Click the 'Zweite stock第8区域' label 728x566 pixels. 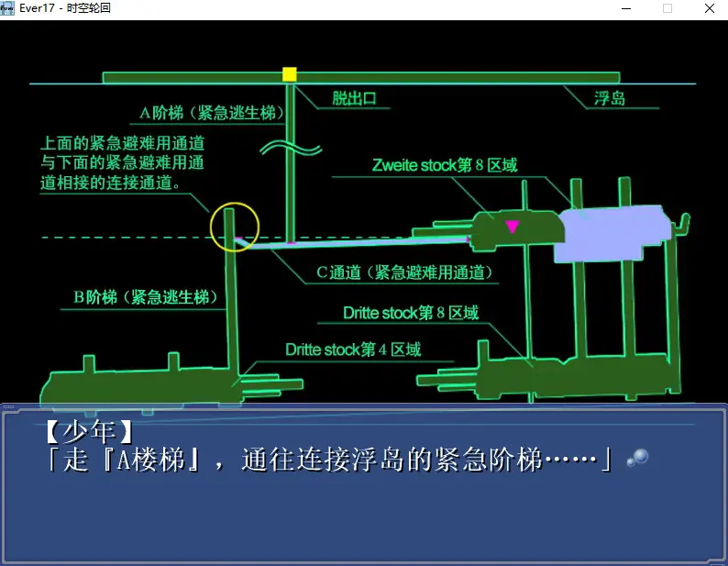[x=445, y=165]
